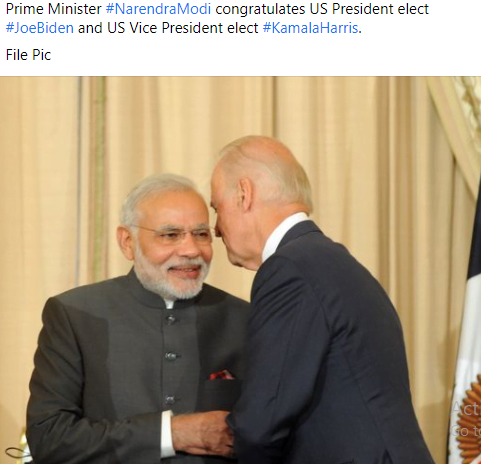The width and height of the screenshot is (481, 464).
Task: Open the #KamalaHarris hashtag link
Action: click(x=310, y=28)
